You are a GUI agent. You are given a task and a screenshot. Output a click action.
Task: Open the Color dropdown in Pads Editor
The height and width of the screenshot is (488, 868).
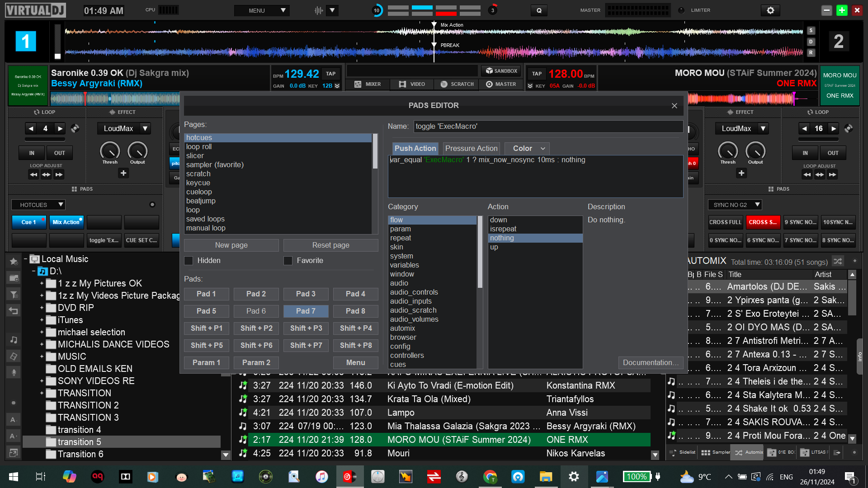527,148
